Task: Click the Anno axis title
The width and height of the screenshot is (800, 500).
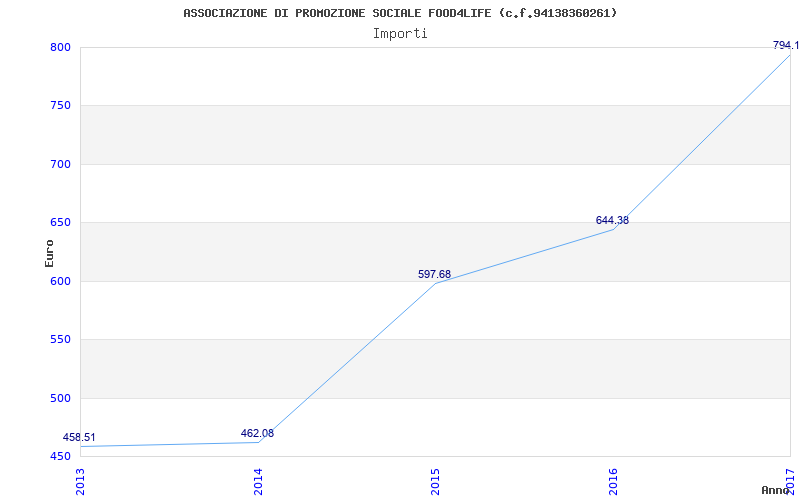Action: click(x=776, y=490)
